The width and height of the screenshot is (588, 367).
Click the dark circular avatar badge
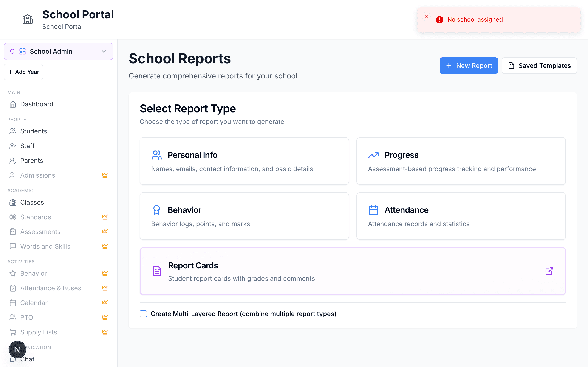pyautogui.click(x=17, y=350)
